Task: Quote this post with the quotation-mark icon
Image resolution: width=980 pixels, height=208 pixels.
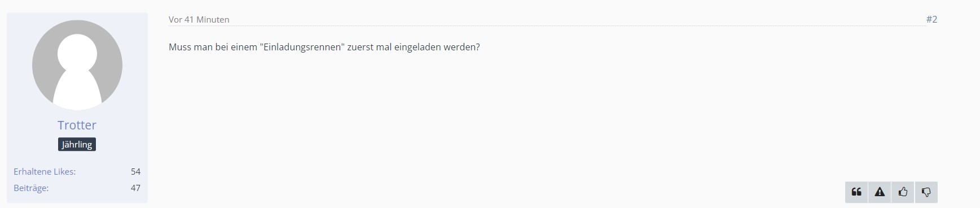Action: point(856,192)
